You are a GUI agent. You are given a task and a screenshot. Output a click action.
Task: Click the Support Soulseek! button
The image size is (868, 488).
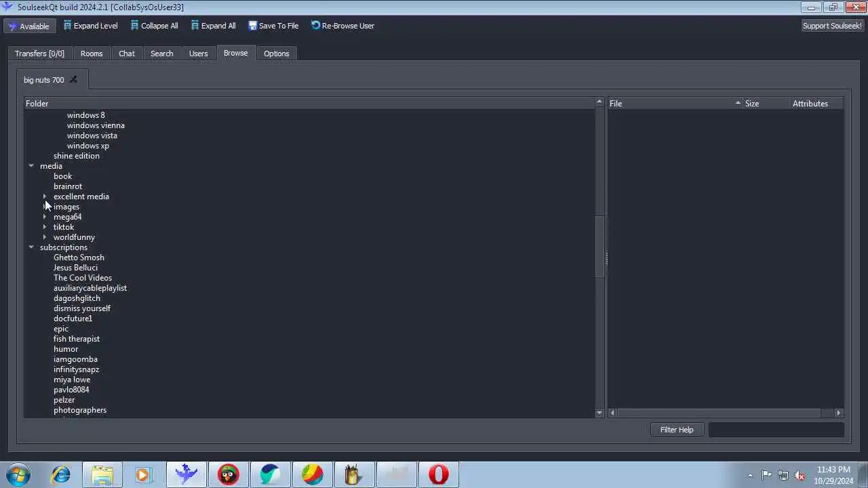[832, 26]
